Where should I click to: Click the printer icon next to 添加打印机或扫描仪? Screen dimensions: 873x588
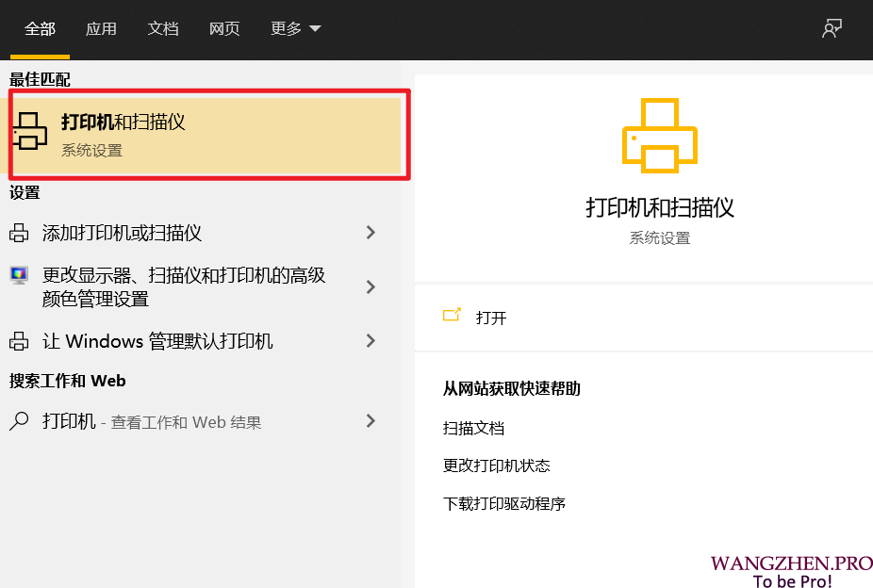point(19,233)
